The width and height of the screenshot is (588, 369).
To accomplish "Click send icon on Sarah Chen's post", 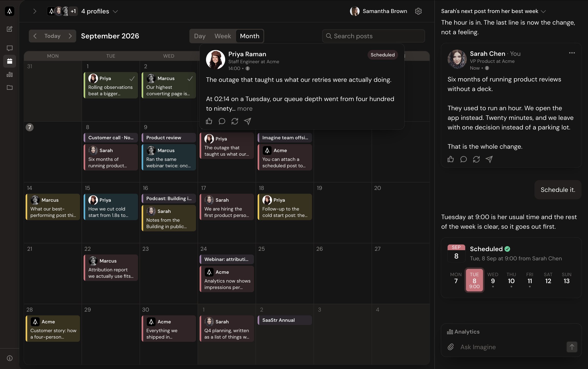I will click(x=489, y=159).
